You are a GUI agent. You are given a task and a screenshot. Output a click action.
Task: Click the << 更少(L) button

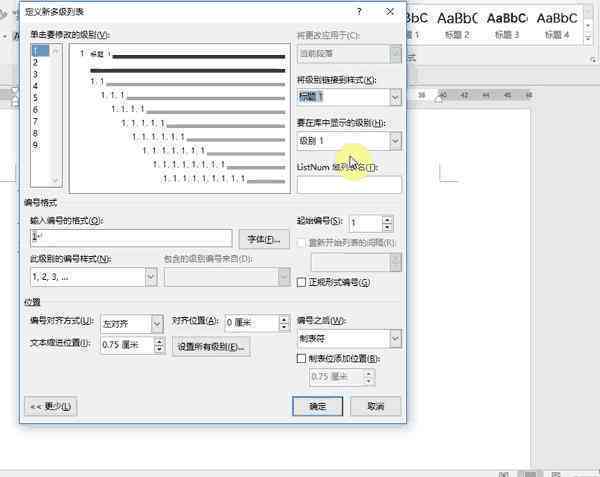[x=51, y=406]
